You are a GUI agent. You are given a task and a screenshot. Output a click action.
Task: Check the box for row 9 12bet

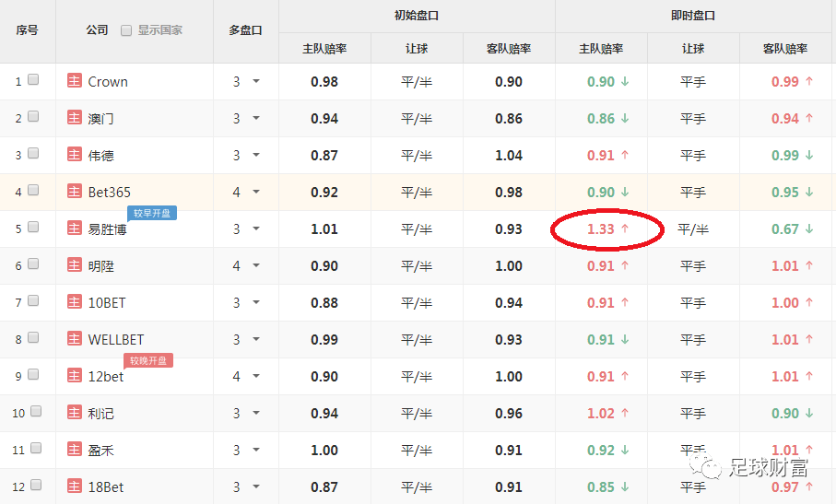(33, 374)
